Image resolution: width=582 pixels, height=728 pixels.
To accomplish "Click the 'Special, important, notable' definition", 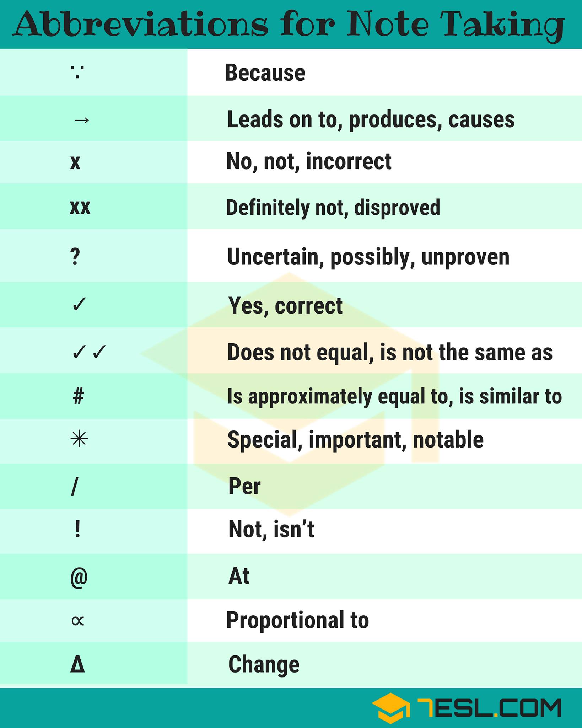I will 355,440.
